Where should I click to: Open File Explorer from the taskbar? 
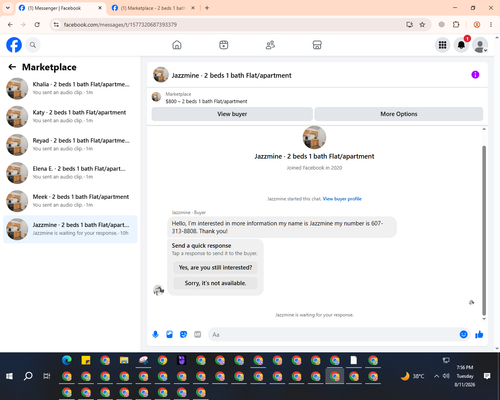(124, 360)
